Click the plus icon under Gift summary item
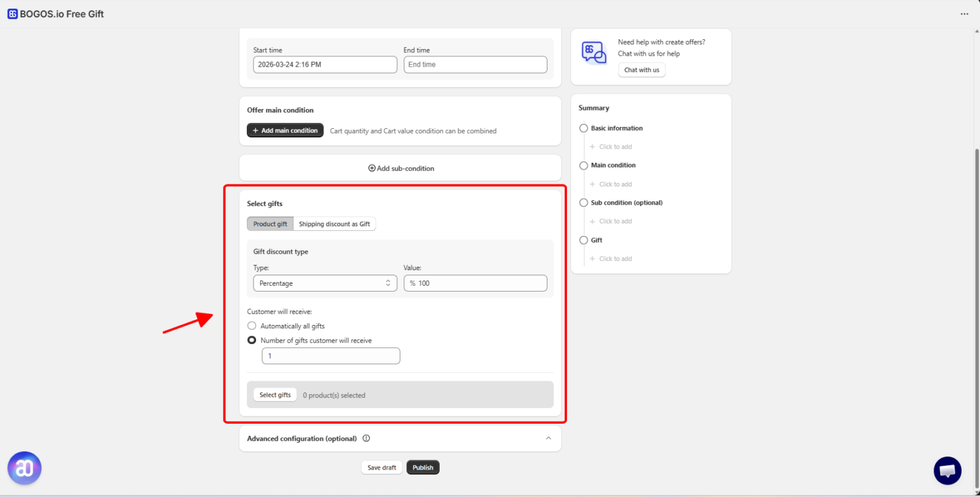The image size is (980, 497). pyautogui.click(x=593, y=258)
